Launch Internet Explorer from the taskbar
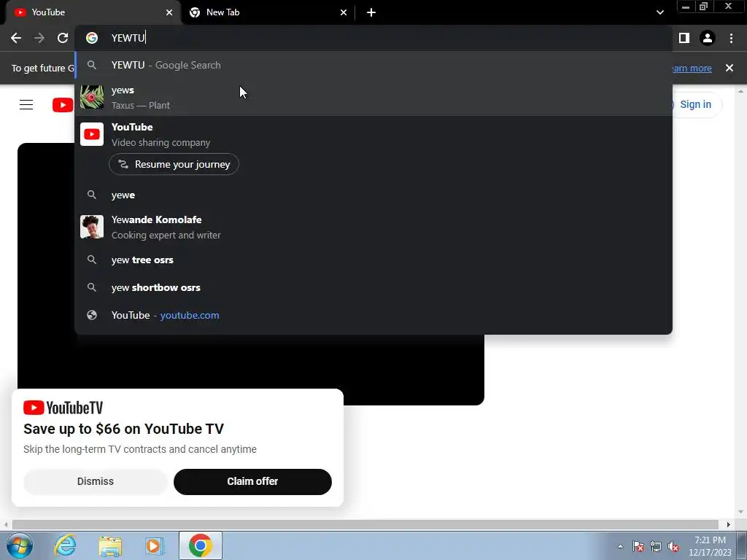 click(65, 545)
